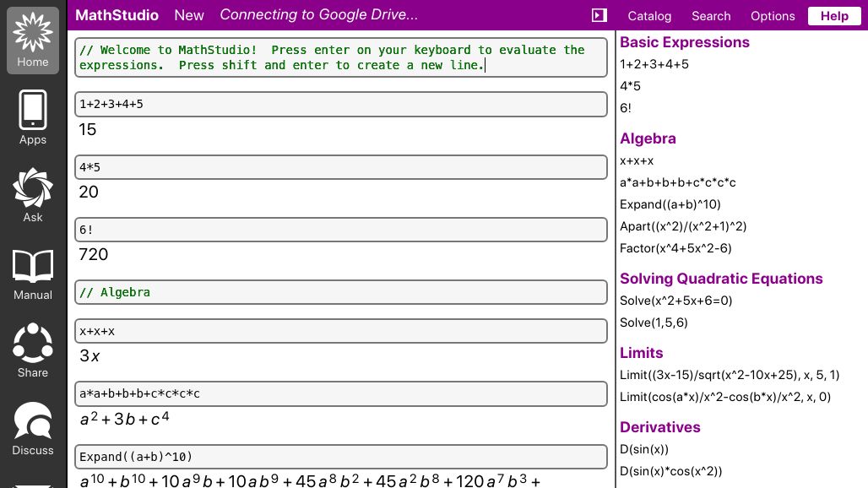Viewport: 868px width, 488px height.
Task: Select the Help tab
Action: (834, 16)
